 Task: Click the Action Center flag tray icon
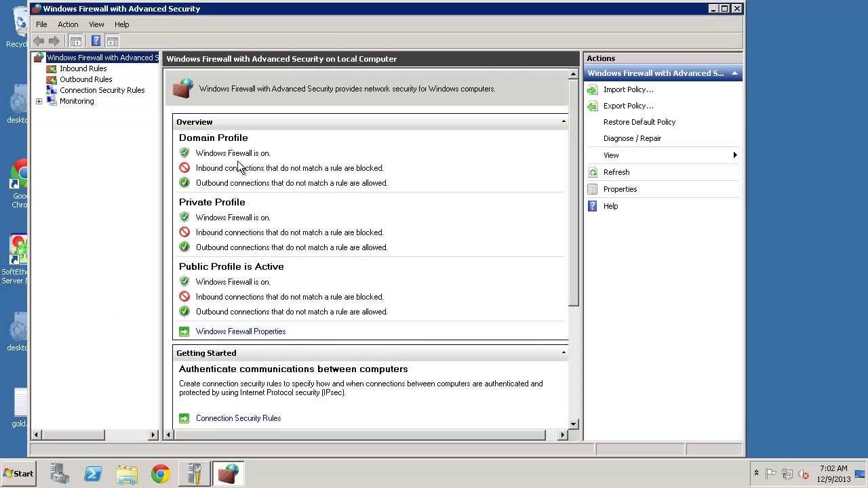tap(771, 474)
